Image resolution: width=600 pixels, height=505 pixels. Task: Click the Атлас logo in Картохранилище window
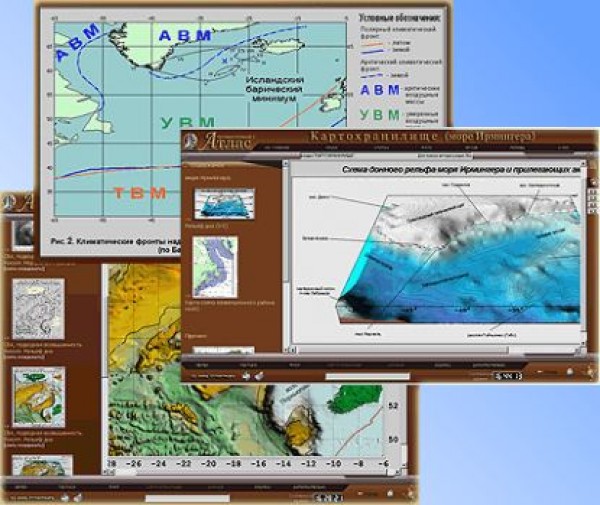[219, 141]
